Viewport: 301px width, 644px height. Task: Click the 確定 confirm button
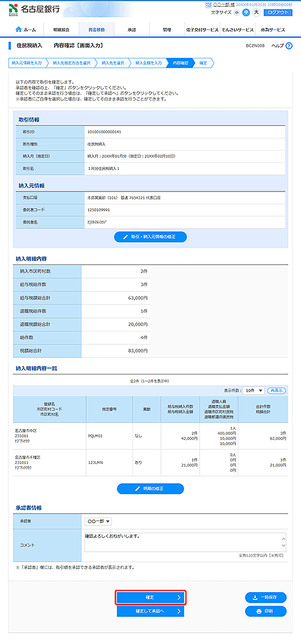click(150, 598)
